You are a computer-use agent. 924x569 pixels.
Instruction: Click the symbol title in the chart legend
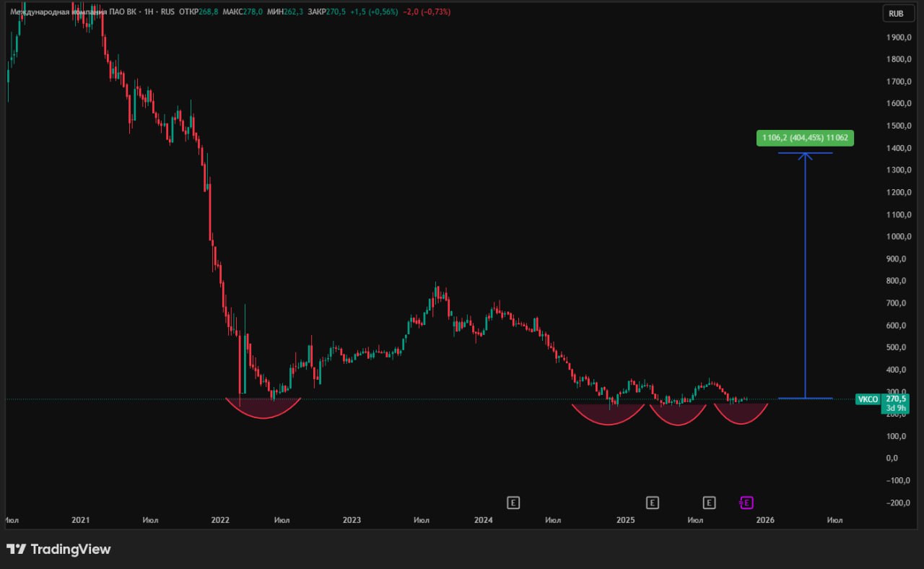pos(72,12)
